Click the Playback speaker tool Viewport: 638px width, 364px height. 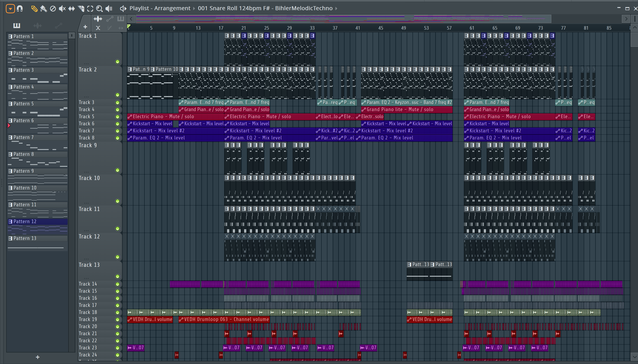(109, 9)
